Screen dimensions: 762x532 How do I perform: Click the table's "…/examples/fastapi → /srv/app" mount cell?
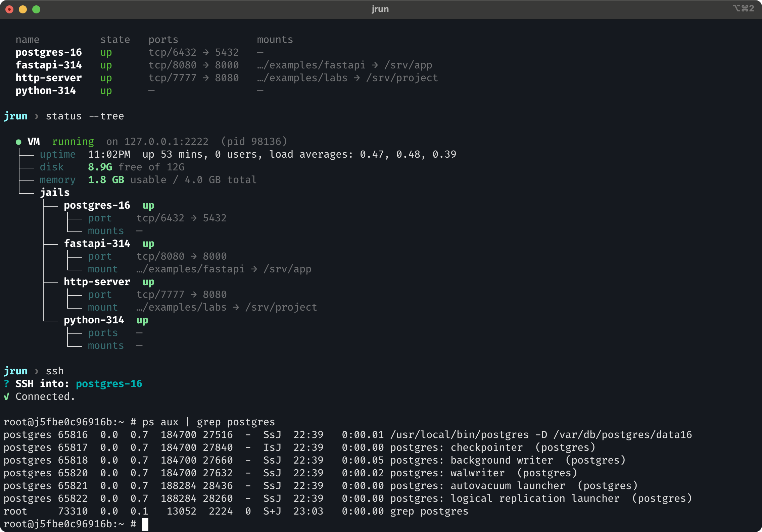click(x=345, y=65)
